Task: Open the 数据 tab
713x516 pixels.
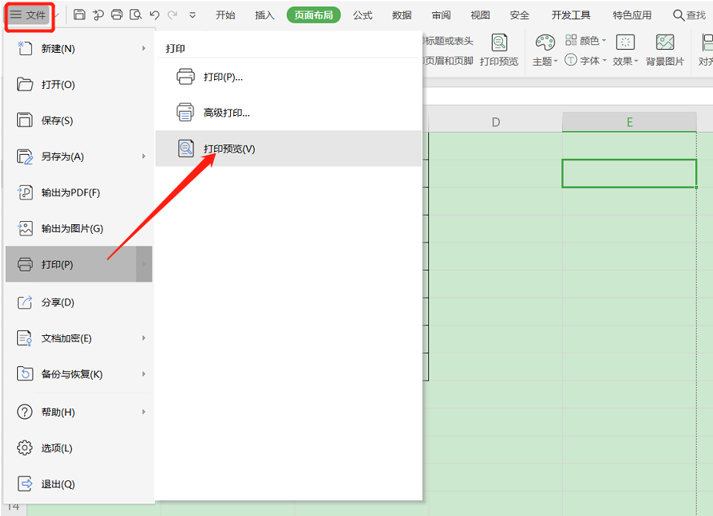Action: coord(402,15)
